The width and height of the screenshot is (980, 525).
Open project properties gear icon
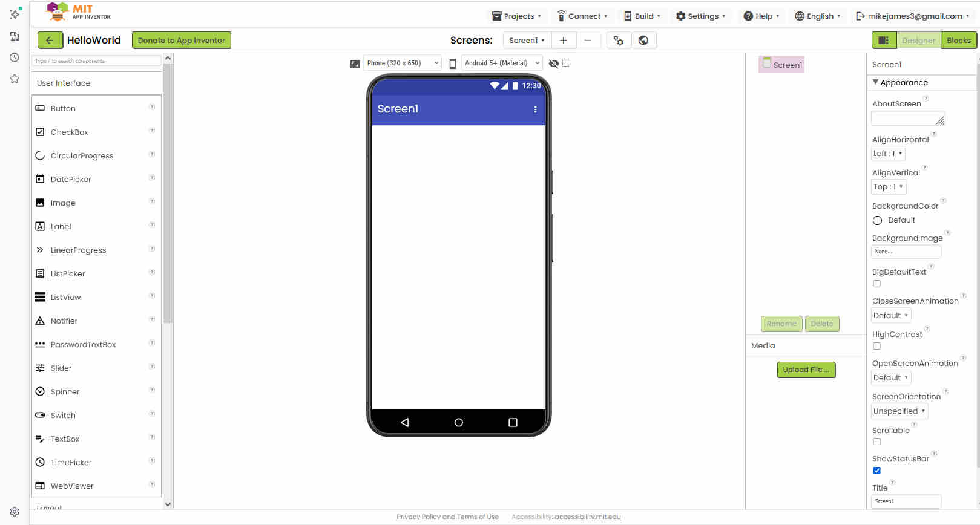[619, 41]
